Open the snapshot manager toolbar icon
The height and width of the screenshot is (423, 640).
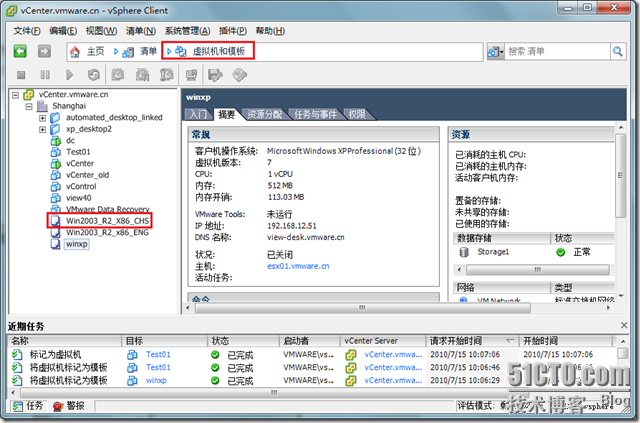point(167,75)
